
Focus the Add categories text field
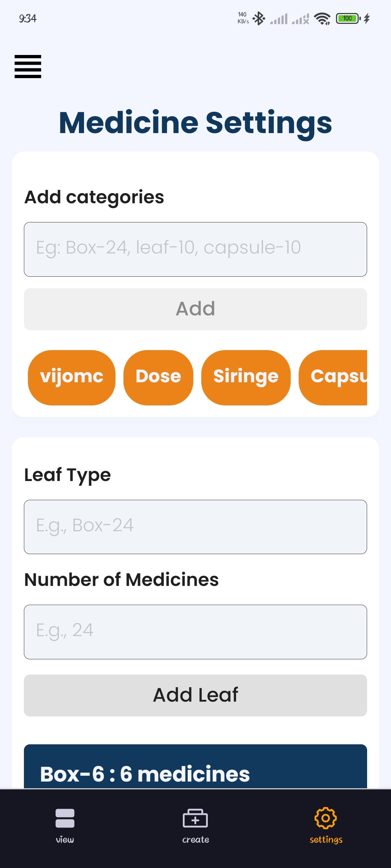pyautogui.click(x=195, y=249)
